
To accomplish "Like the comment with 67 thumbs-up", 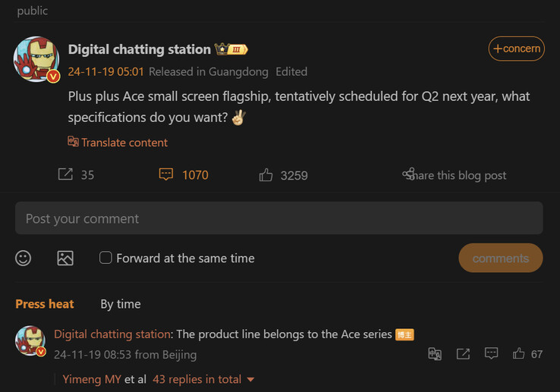I will click(519, 354).
